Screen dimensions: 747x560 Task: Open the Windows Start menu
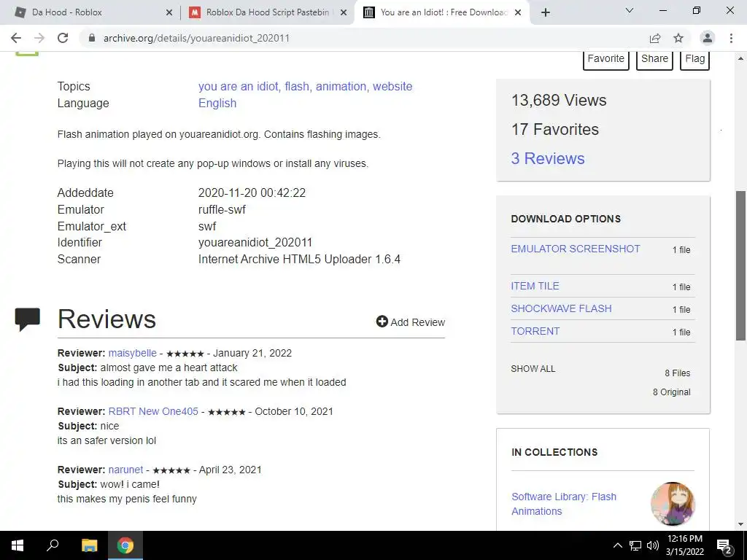[18, 545]
